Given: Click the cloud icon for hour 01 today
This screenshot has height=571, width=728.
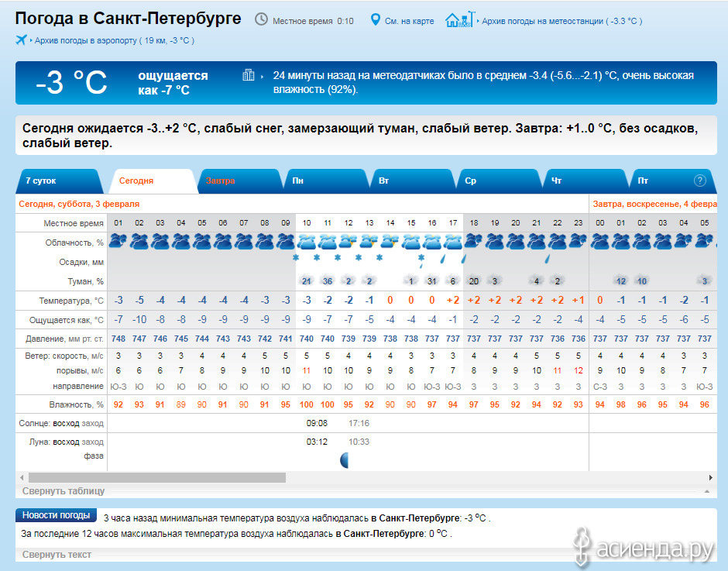Looking at the screenshot, I should [x=118, y=241].
